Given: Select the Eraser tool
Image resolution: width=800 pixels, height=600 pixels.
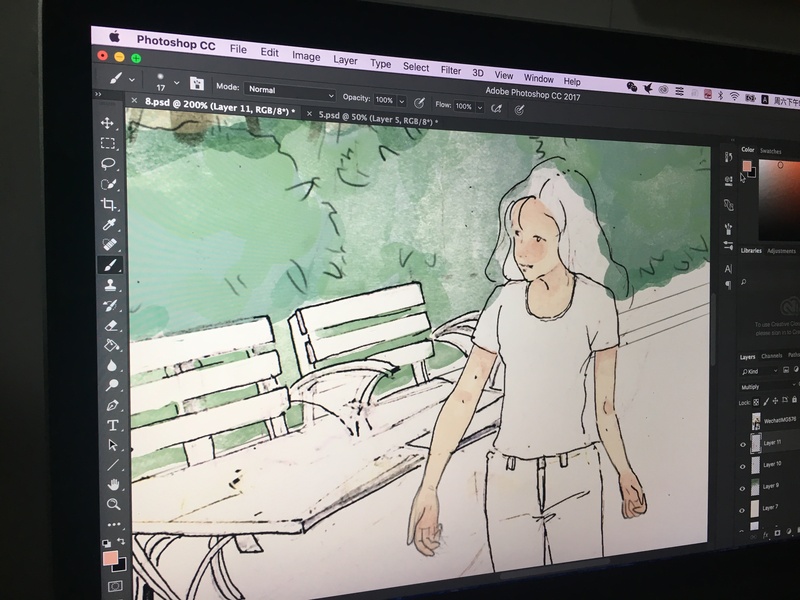Looking at the screenshot, I should 111,326.
